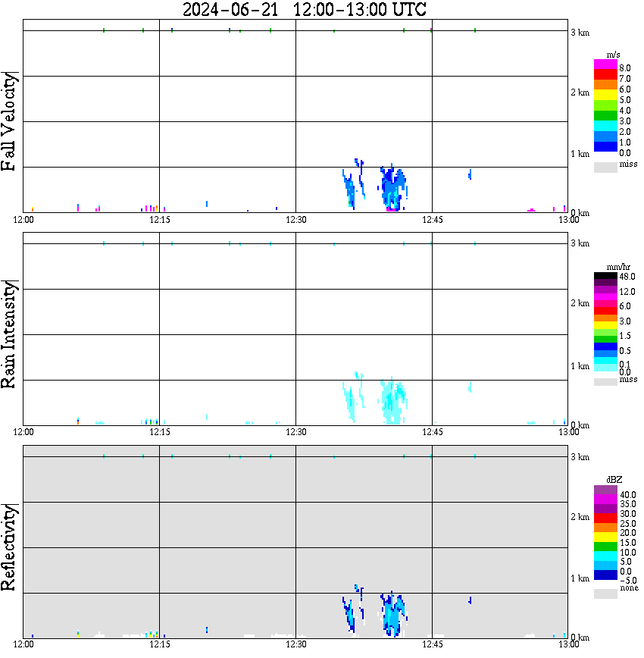Click the yellow swatch in the Reflectivity legend
Screen dimensions: 644x658
[605, 537]
